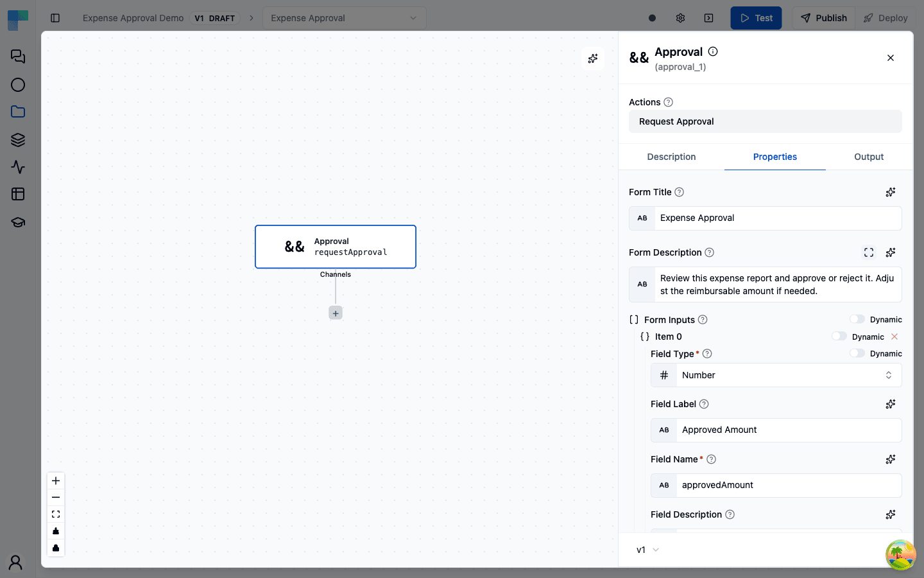
Task: Click the Deploy button
Action: 886,18
